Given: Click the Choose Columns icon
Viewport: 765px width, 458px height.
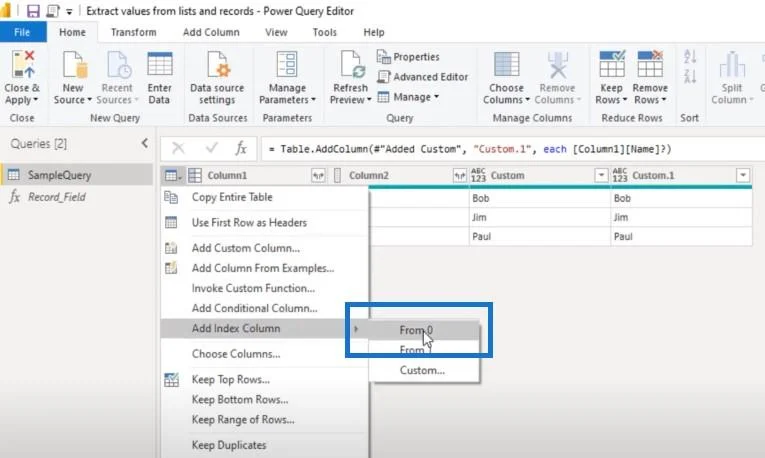Looking at the screenshot, I should pos(506,64).
